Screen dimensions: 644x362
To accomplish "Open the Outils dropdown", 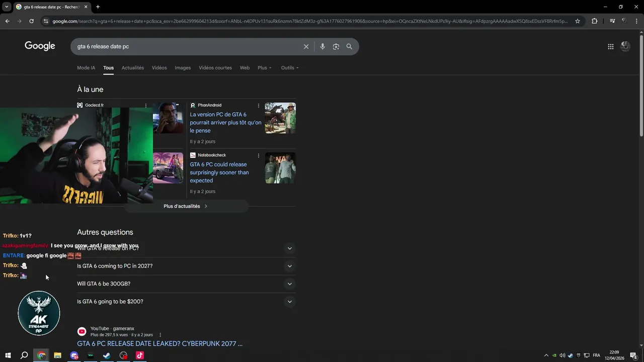I will tap(290, 68).
